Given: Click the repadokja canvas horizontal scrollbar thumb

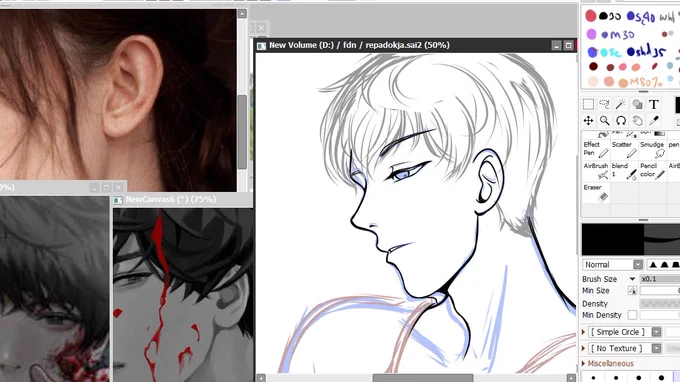Looking at the screenshot, I should (x=423, y=378).
